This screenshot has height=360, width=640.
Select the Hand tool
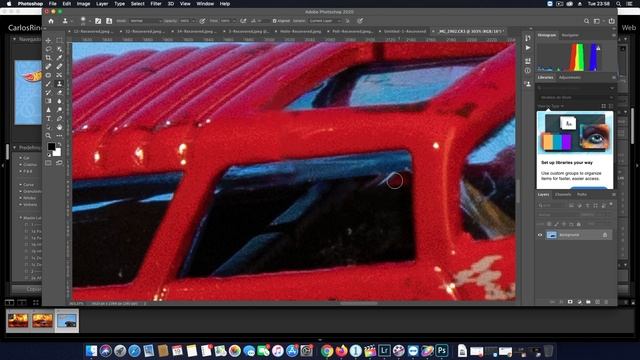pyautogui.click(x=59, y=127)
